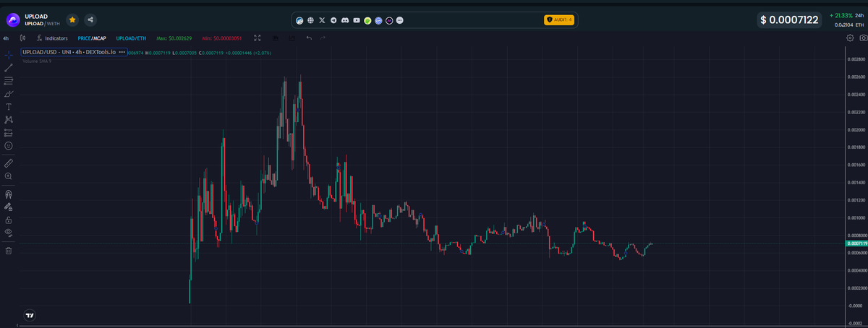Screen dimensions: 868x328
Task: Open chart settings gear icon
Action: 850,38
